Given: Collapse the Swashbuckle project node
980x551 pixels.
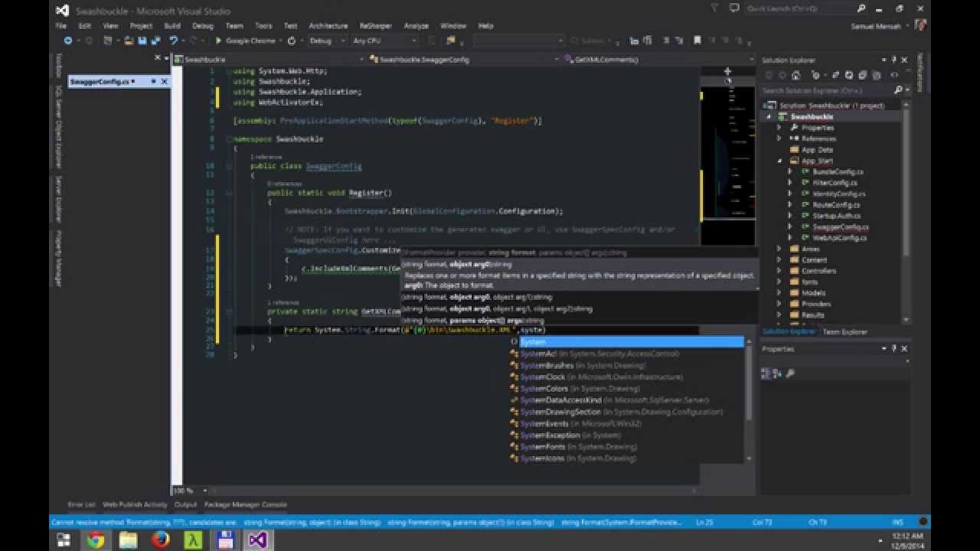Looking at the screenshot, I should (770, 117).
